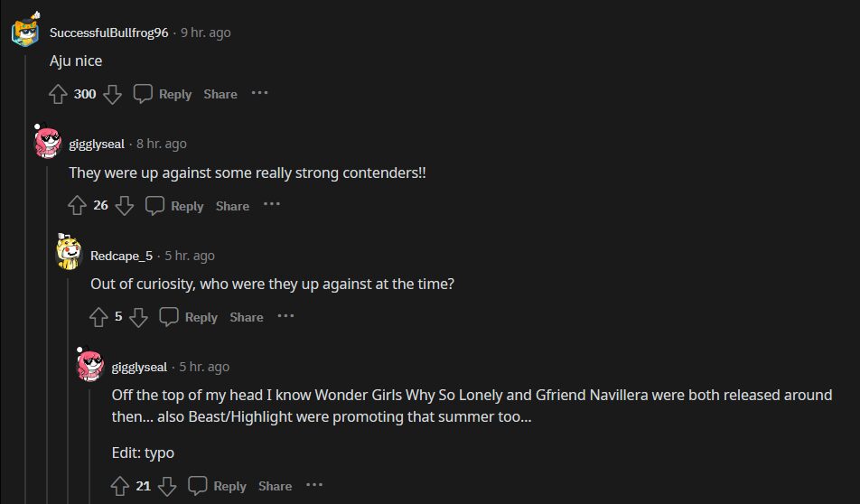860x504 pixels.
Task: Open Redcape_5's username link
Action: [121, 256]
